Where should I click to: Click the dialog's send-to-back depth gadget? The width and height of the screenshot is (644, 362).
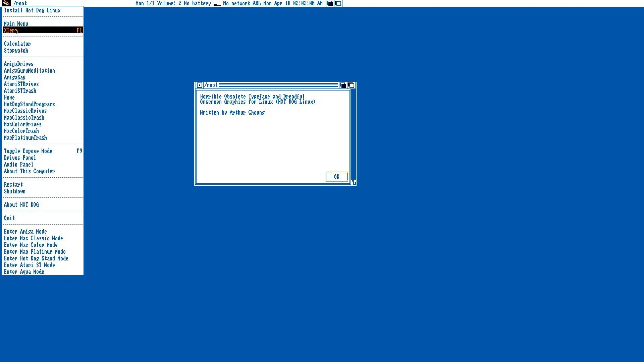click(x=343, y=85)
